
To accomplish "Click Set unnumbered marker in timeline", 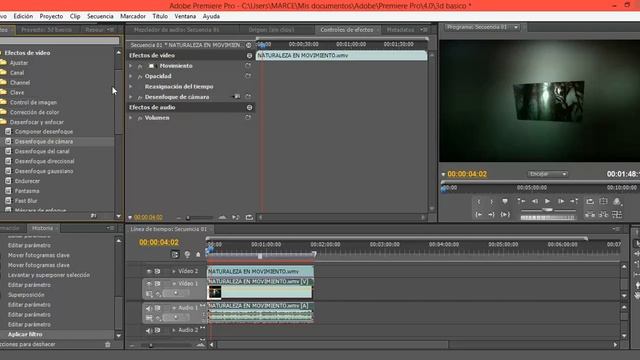I will point(198,255).
